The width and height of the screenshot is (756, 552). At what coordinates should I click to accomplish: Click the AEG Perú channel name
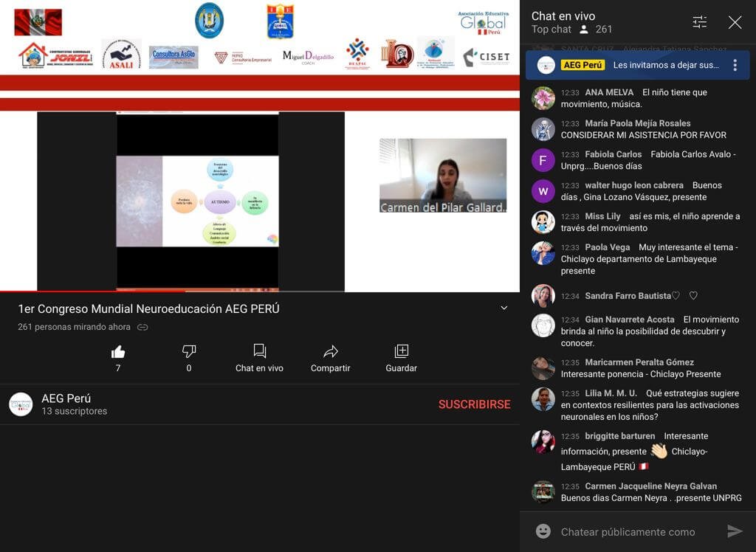pos(66,399)
